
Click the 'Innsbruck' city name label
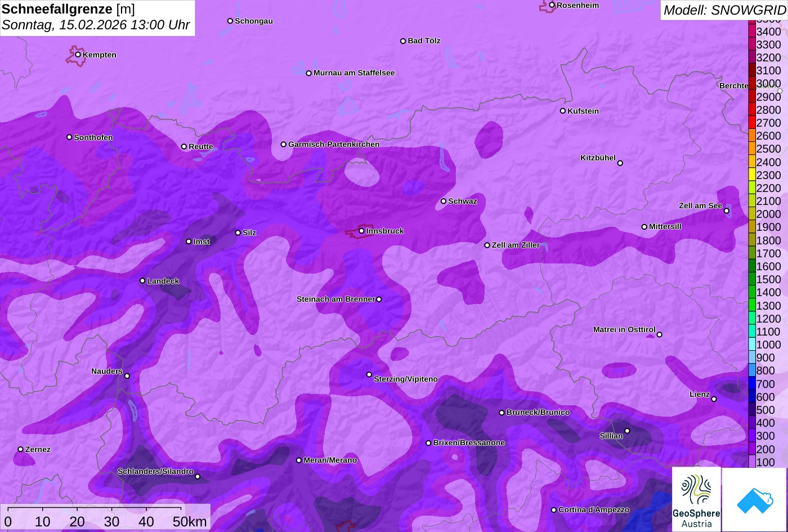[x=385, y=231]
